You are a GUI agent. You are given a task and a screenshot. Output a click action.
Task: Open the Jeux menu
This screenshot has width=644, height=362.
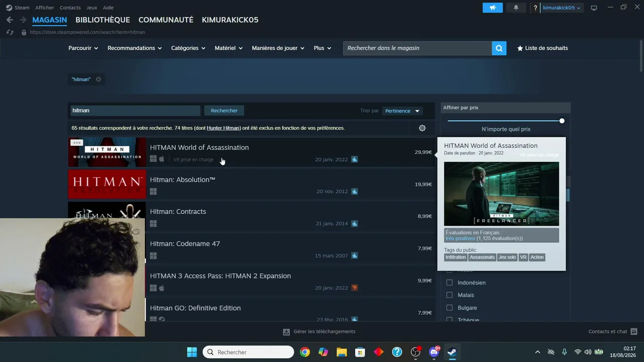(x=92, y=8)
